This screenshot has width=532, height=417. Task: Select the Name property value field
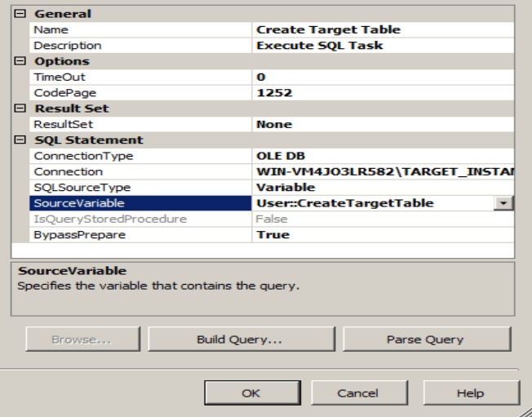click(x=383, y=30)
